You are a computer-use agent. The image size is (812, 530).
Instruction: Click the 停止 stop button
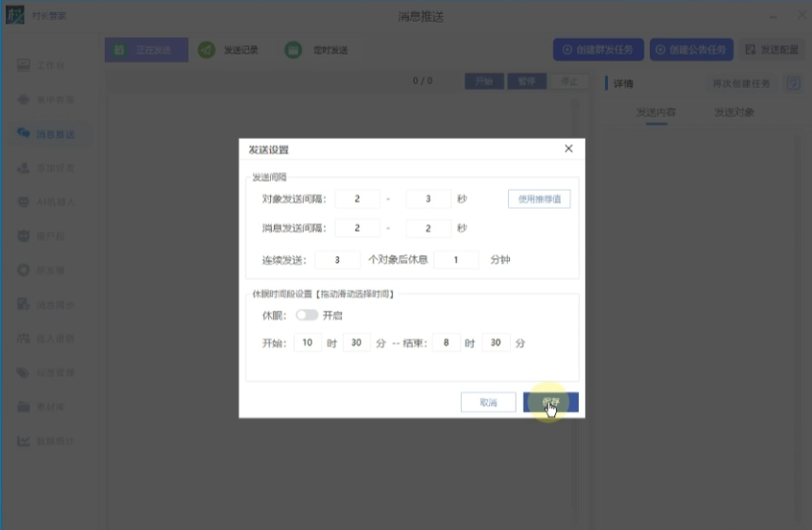(569, 81)
